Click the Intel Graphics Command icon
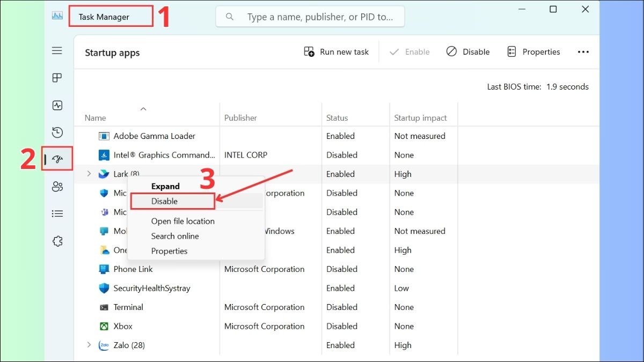Image resolution: width=644 pixels, height=362 pixels. click(x=104, y=155)
